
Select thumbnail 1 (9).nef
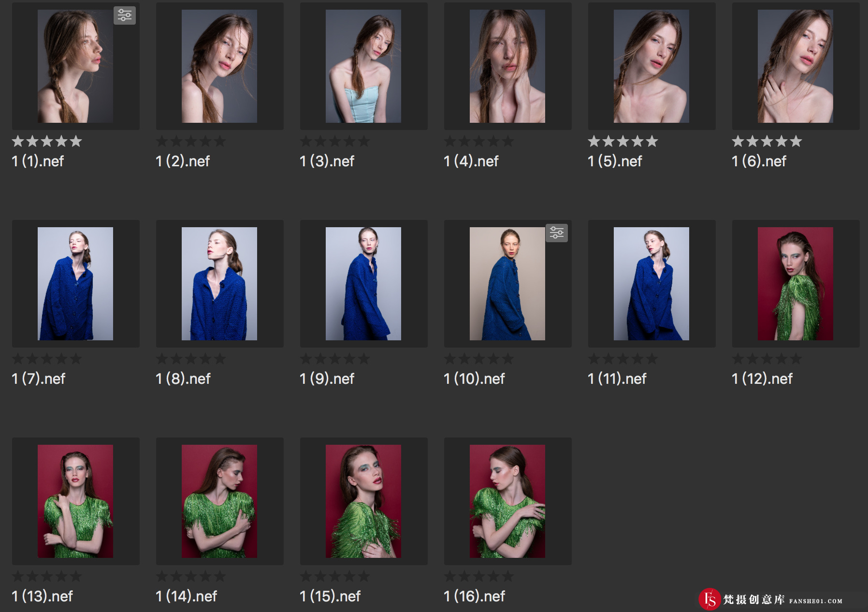[x=363, y=284]
